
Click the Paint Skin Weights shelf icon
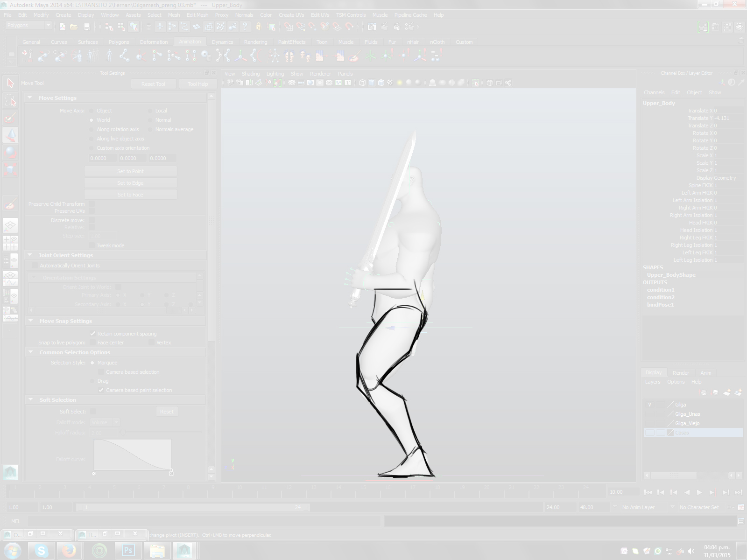(354, 56)
